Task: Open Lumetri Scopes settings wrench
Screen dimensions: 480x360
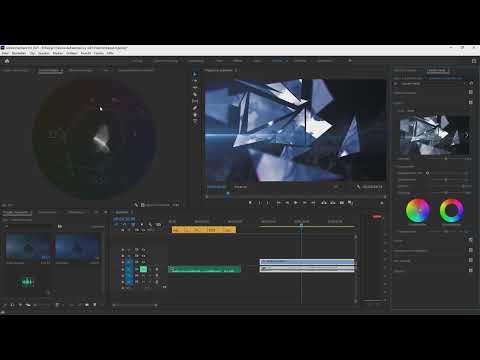Action: point(136,205)
